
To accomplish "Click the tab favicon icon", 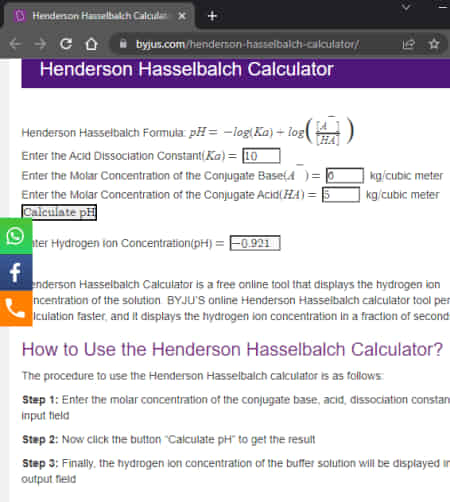I will pos(20,16).
